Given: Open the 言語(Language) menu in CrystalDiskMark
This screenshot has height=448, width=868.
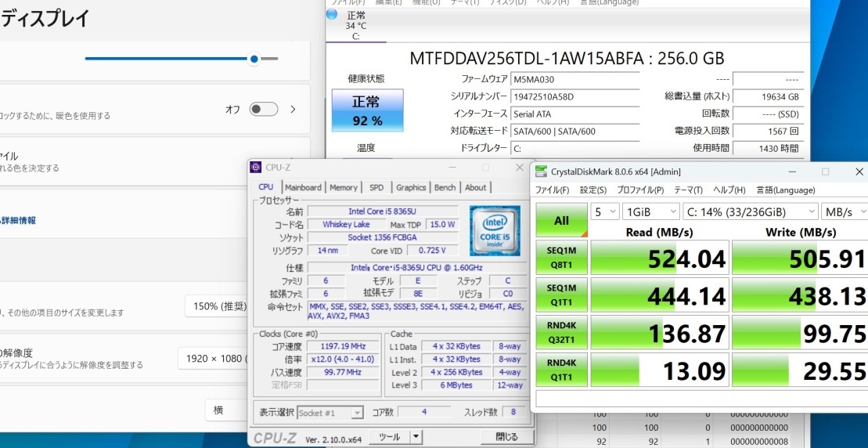Looking at the screenshot, I should [786, 190].
